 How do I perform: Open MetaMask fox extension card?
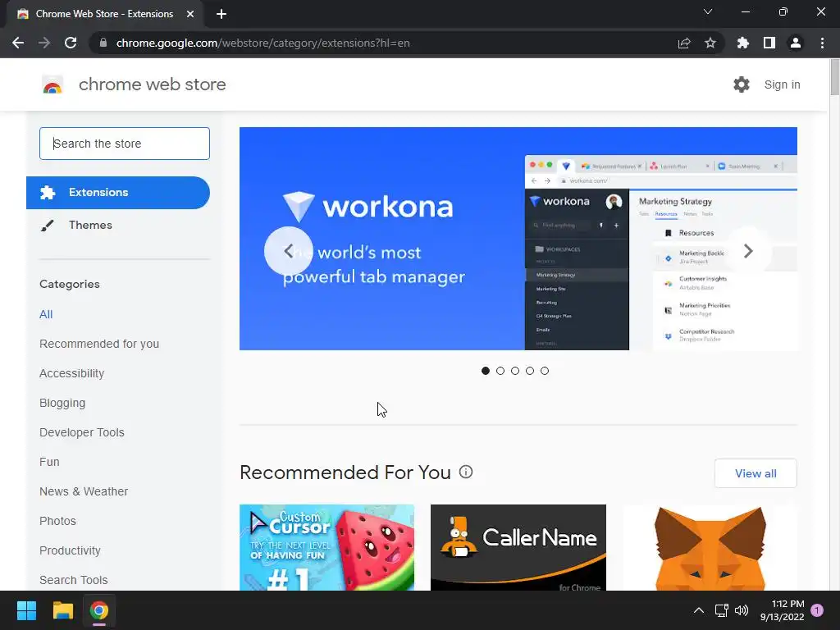click(710, 547)
